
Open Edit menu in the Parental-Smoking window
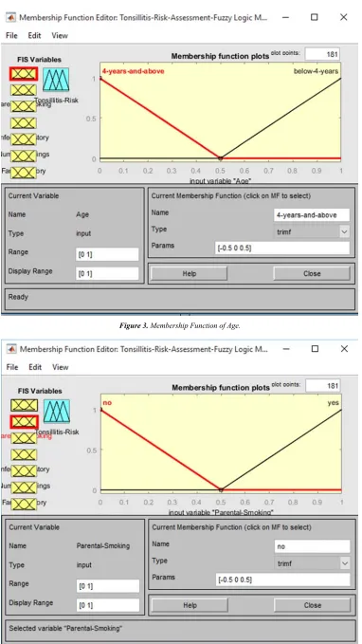pos(35,367)
